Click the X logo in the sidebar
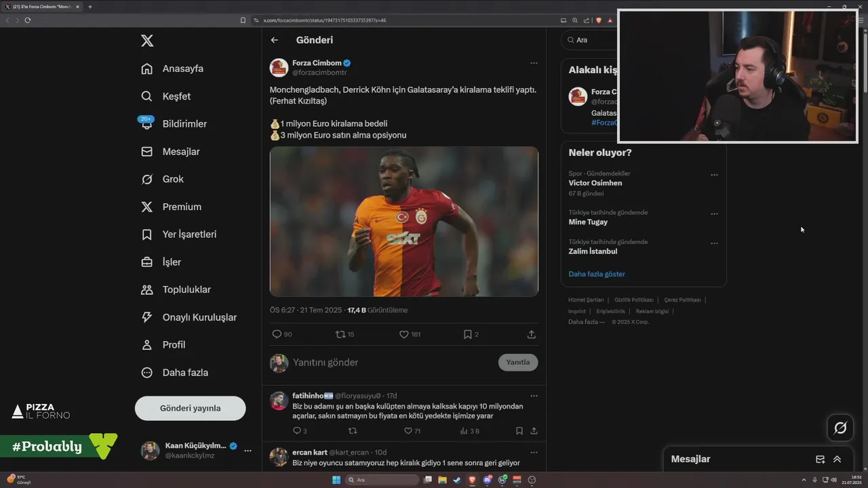Viewport: 868px width, 488px height. 147,41
